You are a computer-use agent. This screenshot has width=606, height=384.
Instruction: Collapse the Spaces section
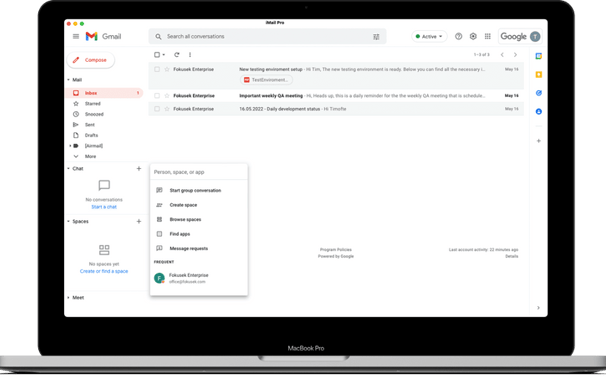(x=69, y=221)
